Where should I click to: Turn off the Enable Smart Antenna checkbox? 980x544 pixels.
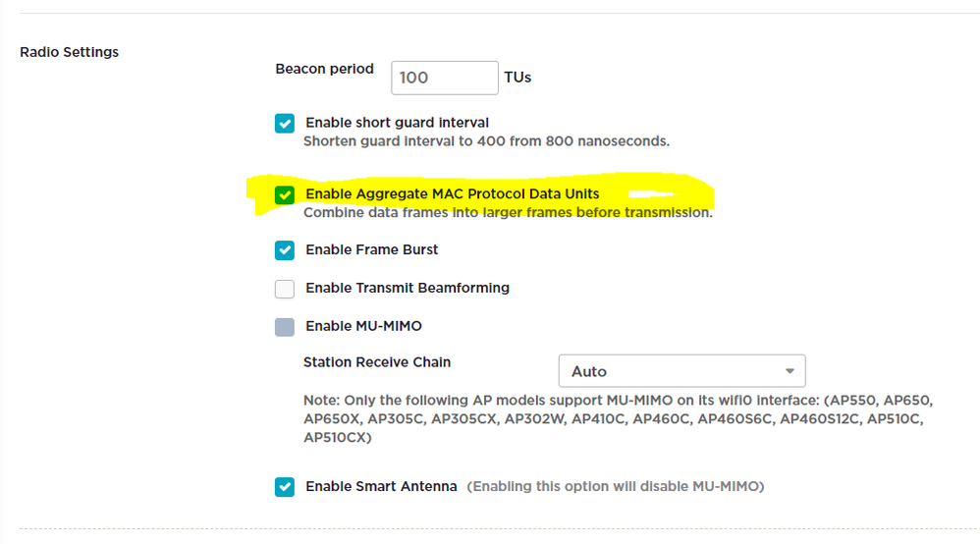285,486
